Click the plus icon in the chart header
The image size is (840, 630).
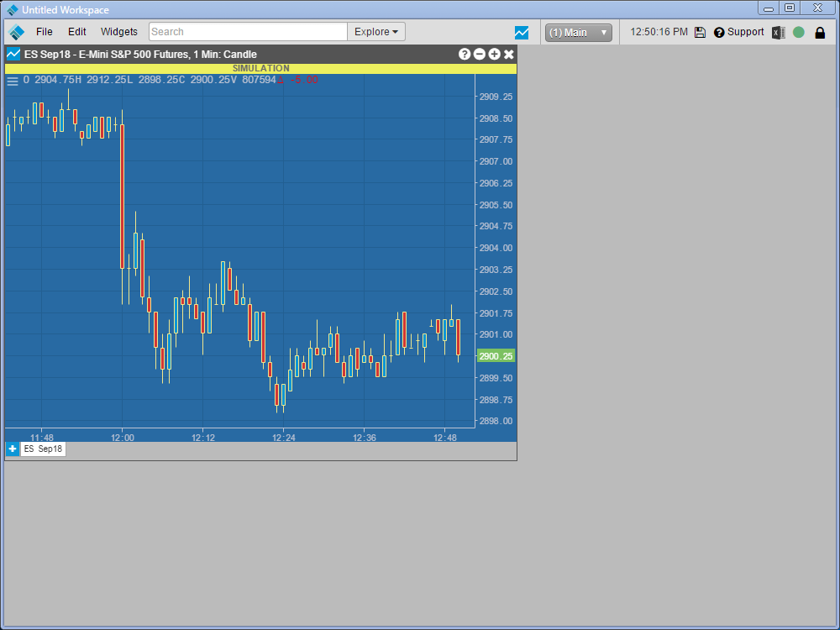click(x=494, y=54)
